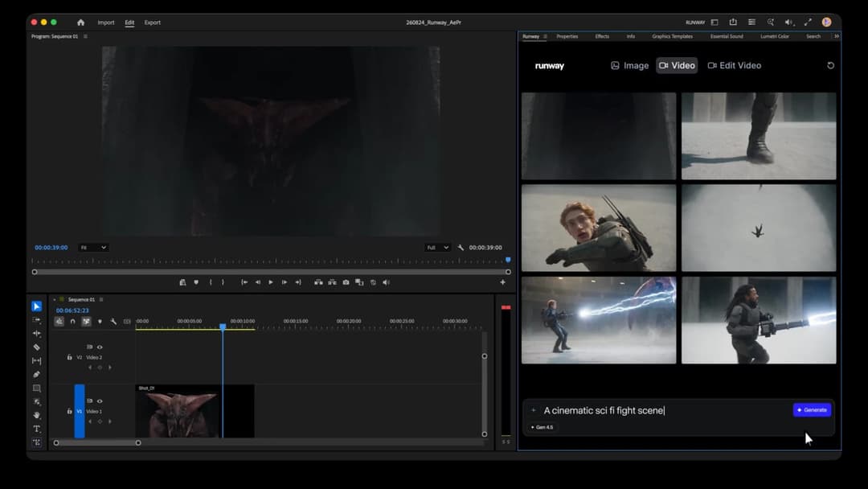Image resolution: width=868 pixels, height=489 pixels.
Task: Open the Fit zoom level dropdown
Action: point(93,248)
